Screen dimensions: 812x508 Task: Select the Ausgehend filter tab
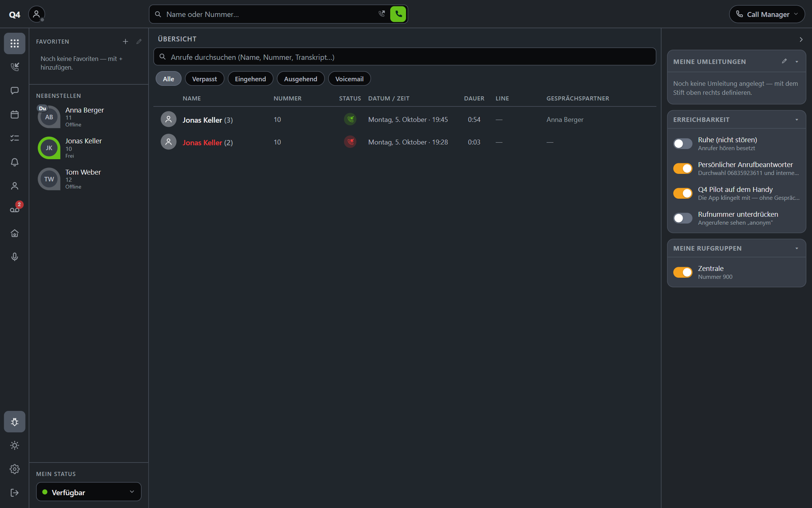[301, 79]
